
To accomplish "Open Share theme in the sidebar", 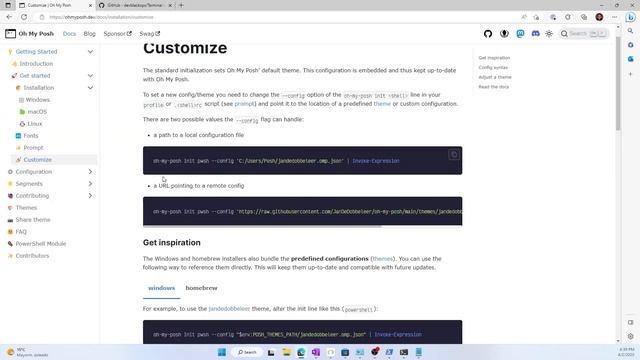I will 33,220.
